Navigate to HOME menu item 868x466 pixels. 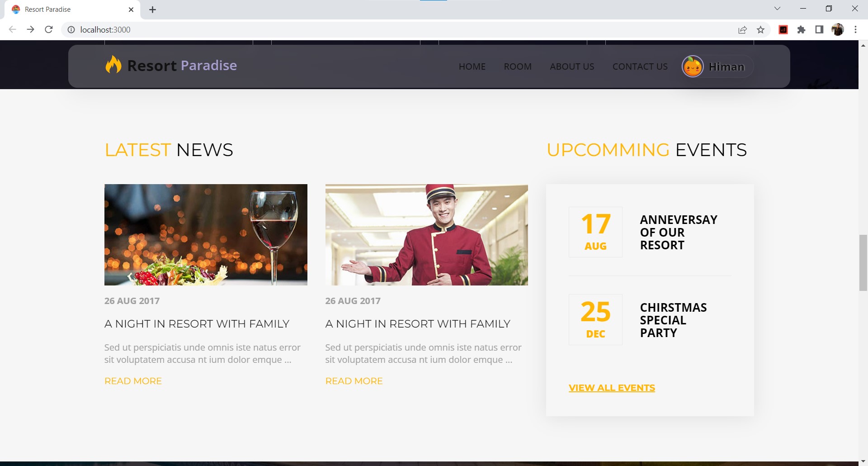click(x=472, y=67)
